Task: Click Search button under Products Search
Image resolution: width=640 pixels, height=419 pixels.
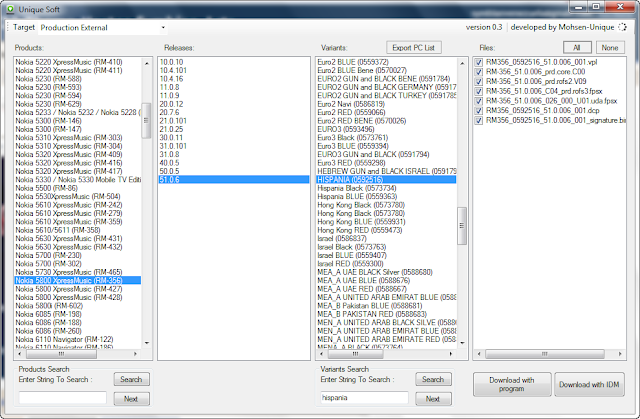Action: point(131,379)
